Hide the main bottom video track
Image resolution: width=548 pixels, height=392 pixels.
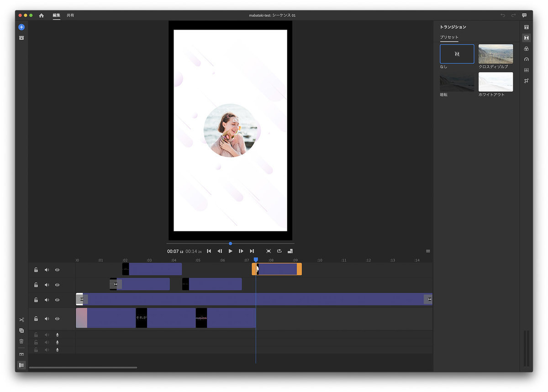[57, 319]
